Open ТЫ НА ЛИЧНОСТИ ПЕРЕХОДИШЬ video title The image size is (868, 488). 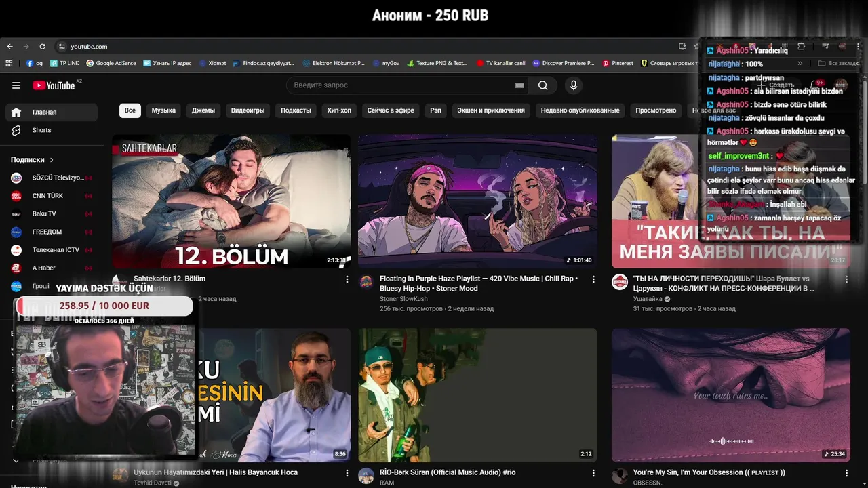(x=724, y=283)
